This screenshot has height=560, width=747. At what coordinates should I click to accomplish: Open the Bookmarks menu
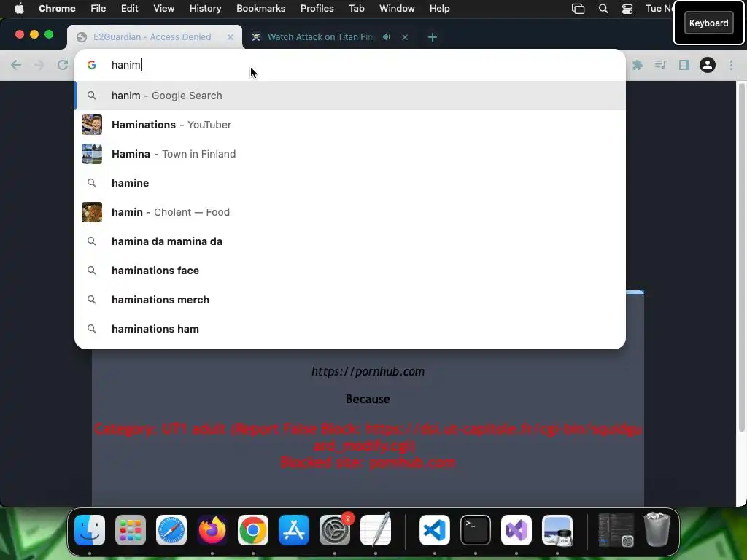point(260,9)
